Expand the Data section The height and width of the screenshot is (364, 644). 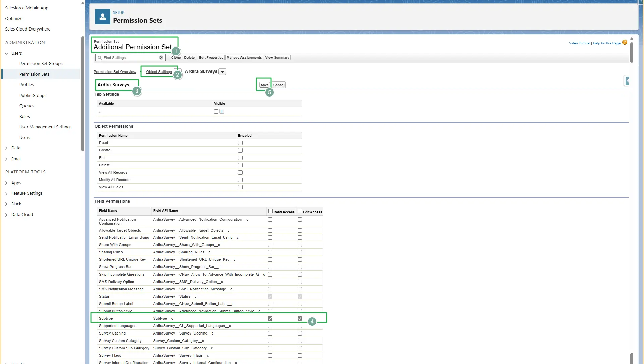pyautogui.click(x=6, y=148)
